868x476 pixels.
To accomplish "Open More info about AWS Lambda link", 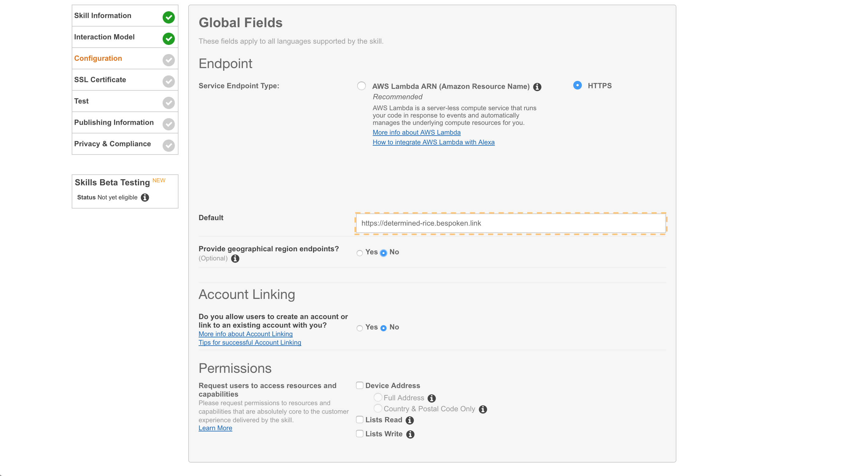I will click(x=416, y=133).
